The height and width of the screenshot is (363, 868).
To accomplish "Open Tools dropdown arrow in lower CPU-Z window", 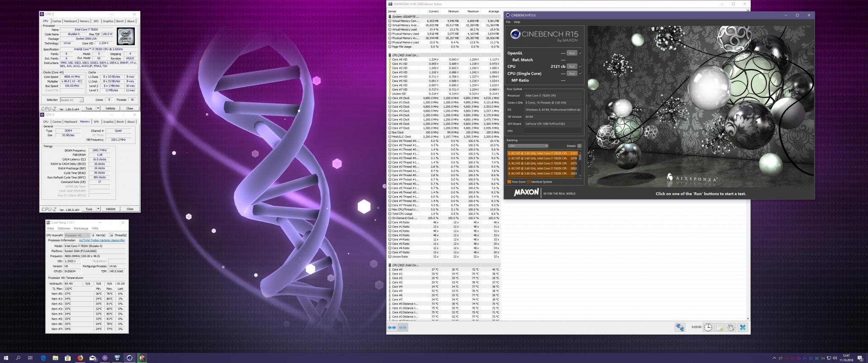I will 98,209.
